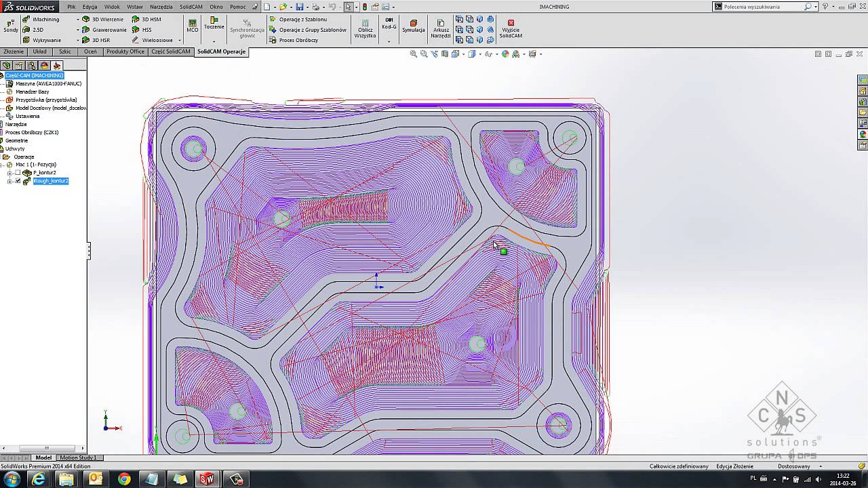Click the Zoom to Fit view icon
This screenshot has width=868, height=488.
pyautogui.click(x=414, y=54)
